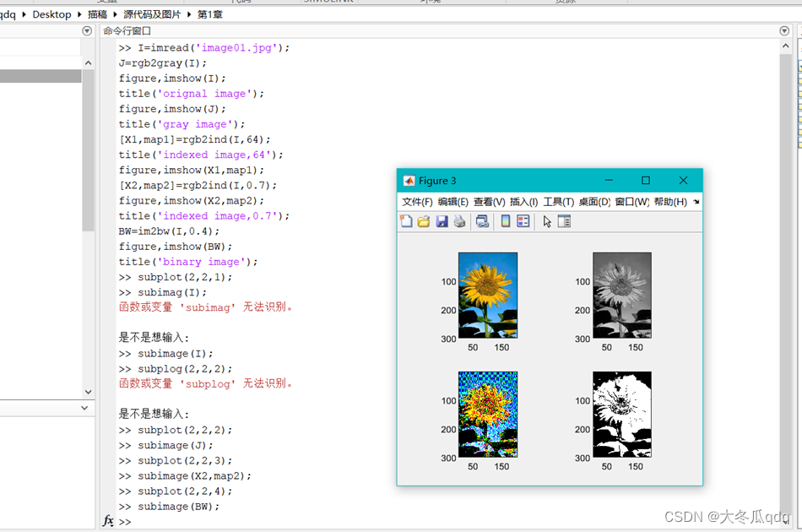Click the black-and-white binary sunflower subplot
The width and height of the screenshot is (802, 532).
point(622,415)
